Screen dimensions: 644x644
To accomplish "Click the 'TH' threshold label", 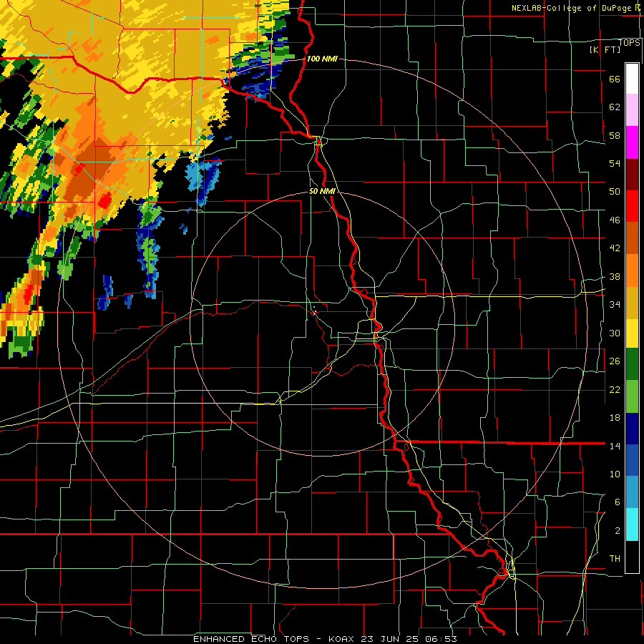I will point(615,559).
